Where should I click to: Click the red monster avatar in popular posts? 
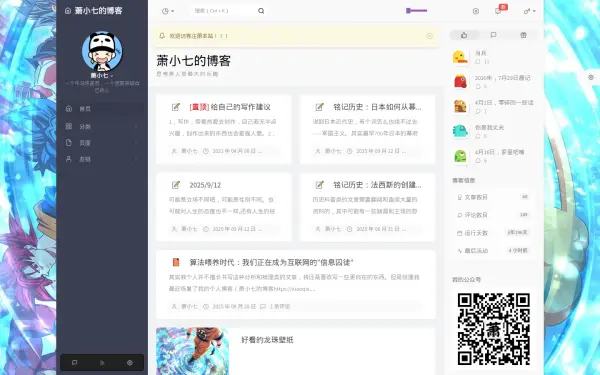(460, 82)
